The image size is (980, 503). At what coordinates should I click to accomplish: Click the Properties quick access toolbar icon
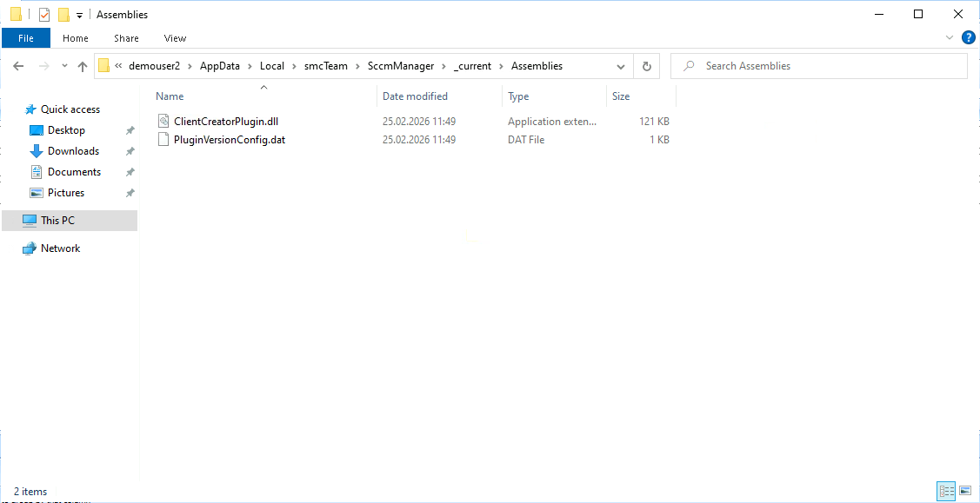(44, 15)
